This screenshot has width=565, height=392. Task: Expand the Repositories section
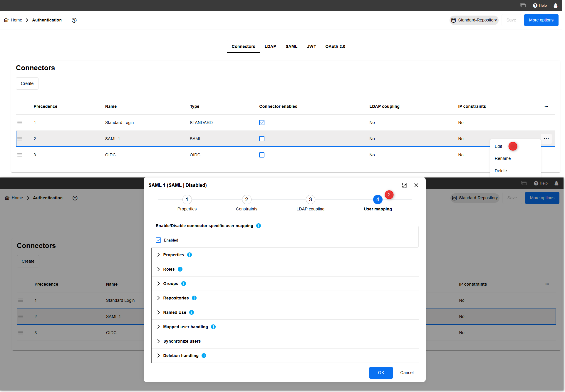158,298
